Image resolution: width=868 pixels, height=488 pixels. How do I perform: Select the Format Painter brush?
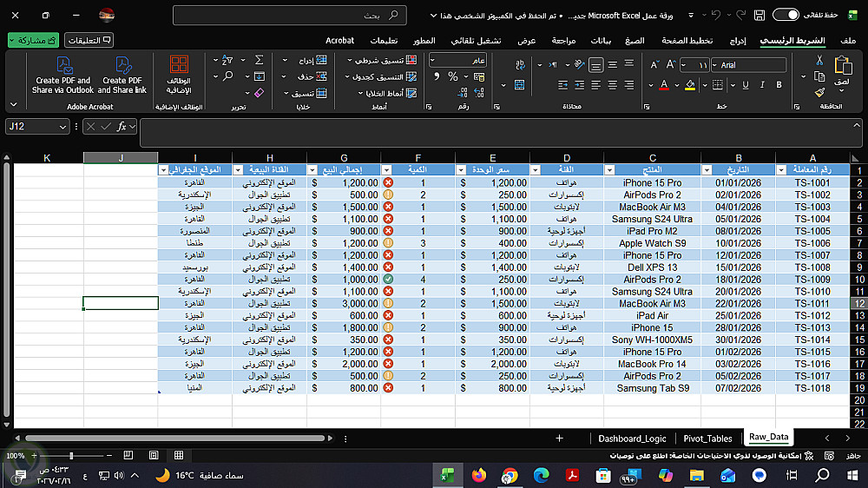[819, 93]
